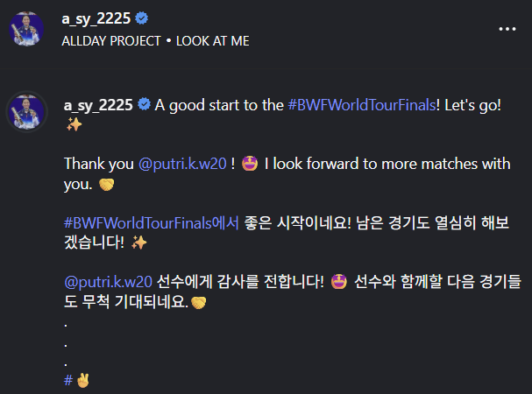This screenshot has height=394, width=532.
Task: Open #BWFWorldTourFinals hashtag in English caption
Action: pos(362,105)
